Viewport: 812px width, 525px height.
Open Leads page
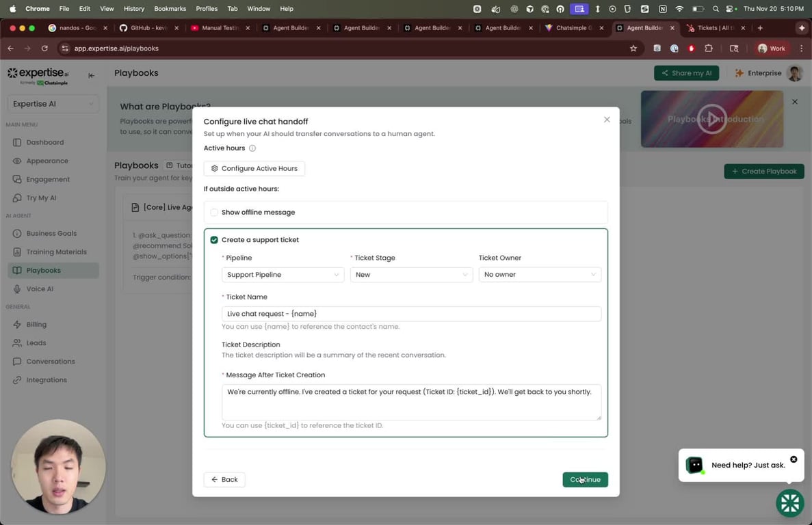36,343
